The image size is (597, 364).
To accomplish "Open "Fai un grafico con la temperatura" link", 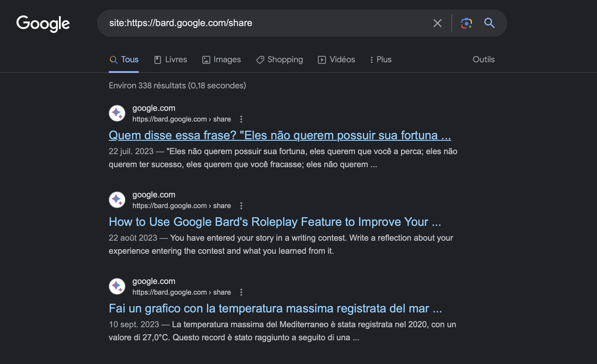I will click(x=275, y=309).
